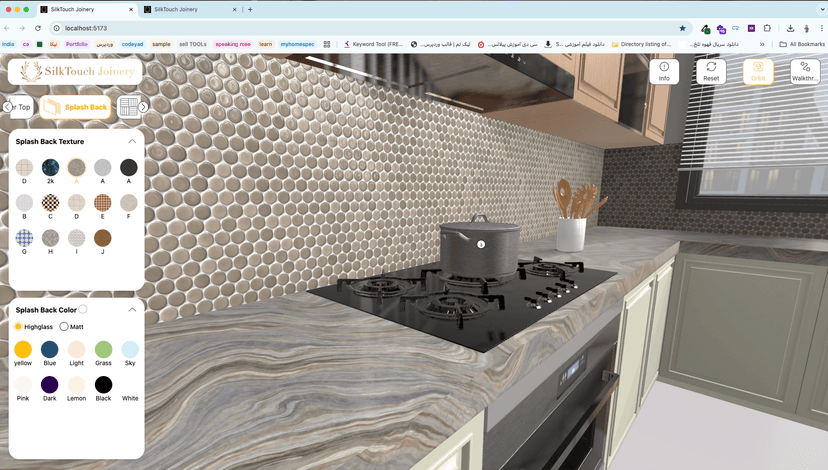
Task: Open the Info panel
Action: (664, 71)
